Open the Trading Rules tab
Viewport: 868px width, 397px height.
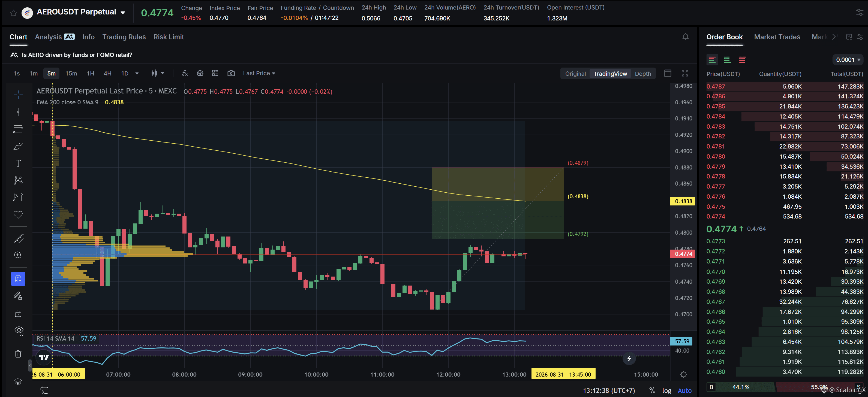124,37
